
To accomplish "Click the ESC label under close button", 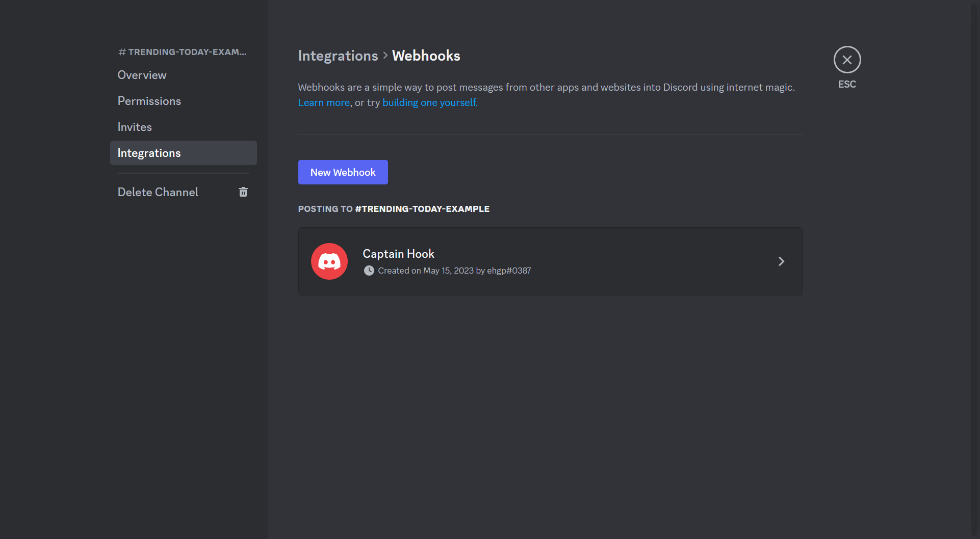I will click(847, 84).
